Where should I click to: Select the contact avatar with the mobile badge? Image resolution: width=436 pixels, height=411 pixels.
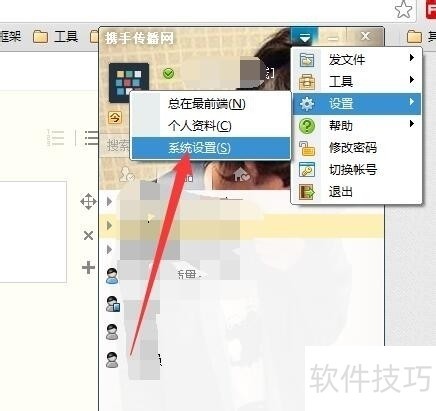[x=113, y=304]
